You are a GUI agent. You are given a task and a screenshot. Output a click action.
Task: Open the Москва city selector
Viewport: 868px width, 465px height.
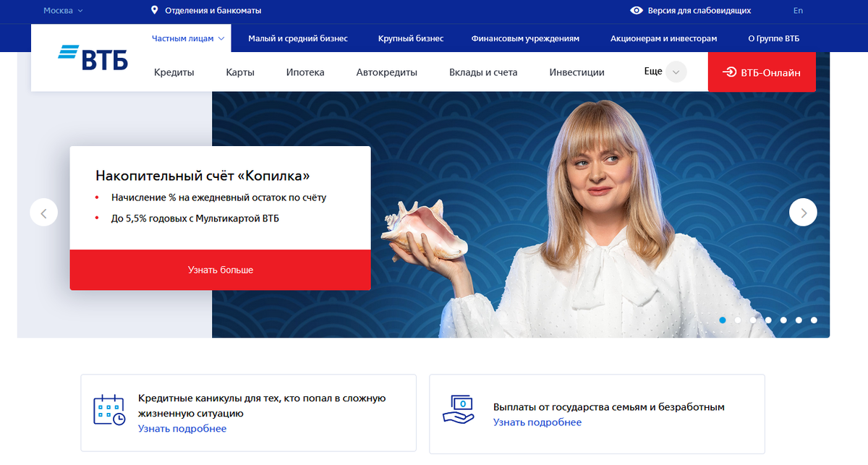point(63,11)
